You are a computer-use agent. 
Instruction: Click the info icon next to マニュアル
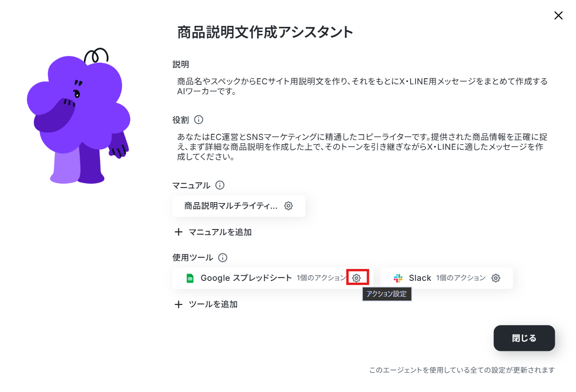(220, 185)
